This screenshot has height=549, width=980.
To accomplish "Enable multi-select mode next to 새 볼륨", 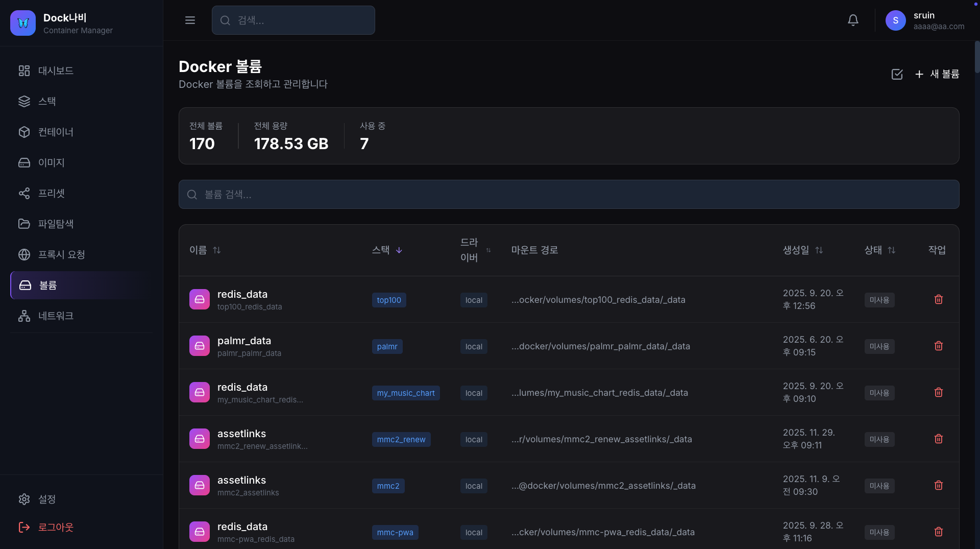I will pyautogui.click(x=897, y=74).
